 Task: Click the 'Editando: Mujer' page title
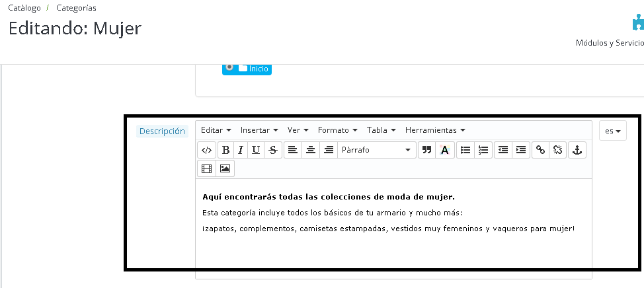[x=75, y=28]
